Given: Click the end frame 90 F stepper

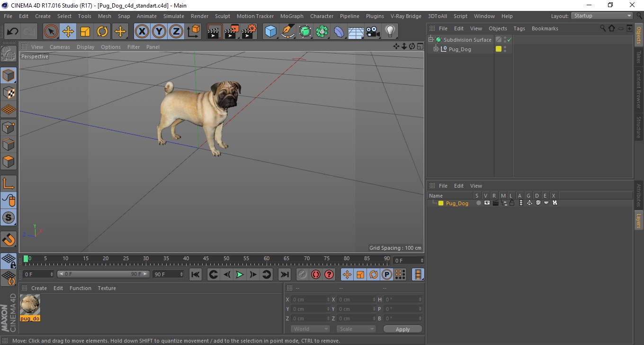Looking at the screenshot, I should point(181,274).
